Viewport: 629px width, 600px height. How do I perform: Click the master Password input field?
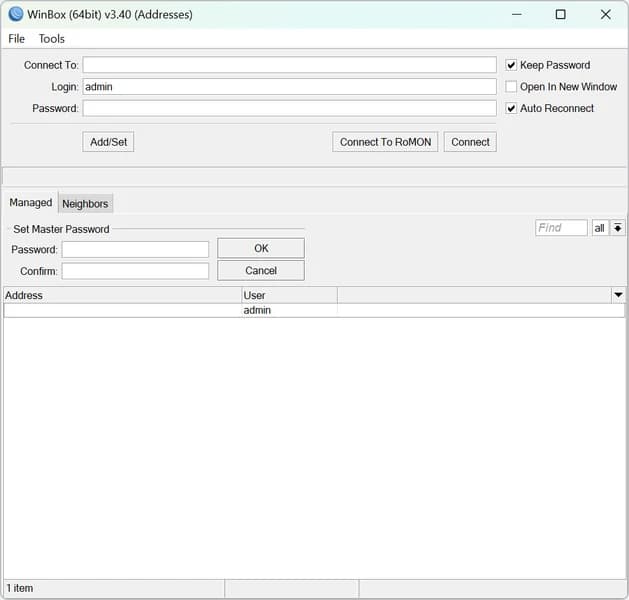point(135,249)
